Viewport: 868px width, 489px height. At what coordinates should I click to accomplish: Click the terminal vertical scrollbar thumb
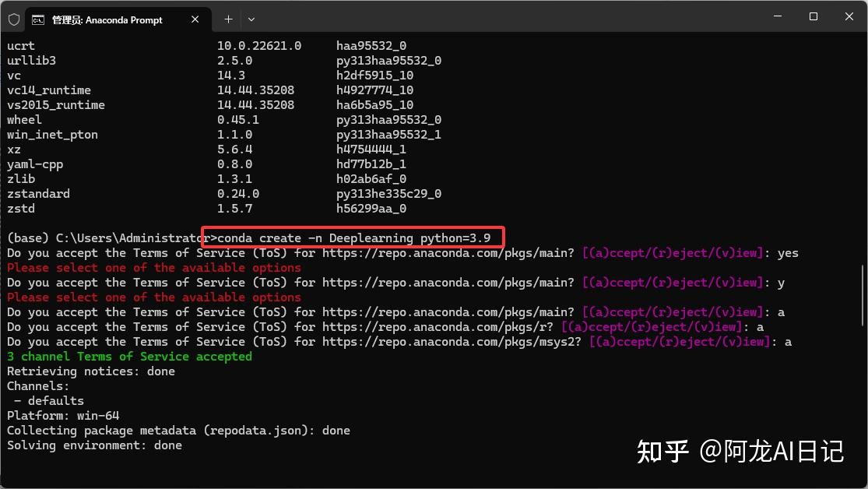tap(863, 294)
